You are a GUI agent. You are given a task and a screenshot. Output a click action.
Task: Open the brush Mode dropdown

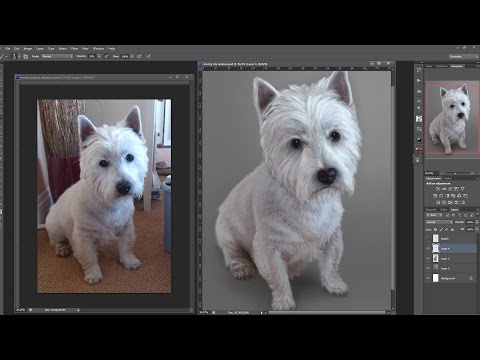click(x=57, y=56)
